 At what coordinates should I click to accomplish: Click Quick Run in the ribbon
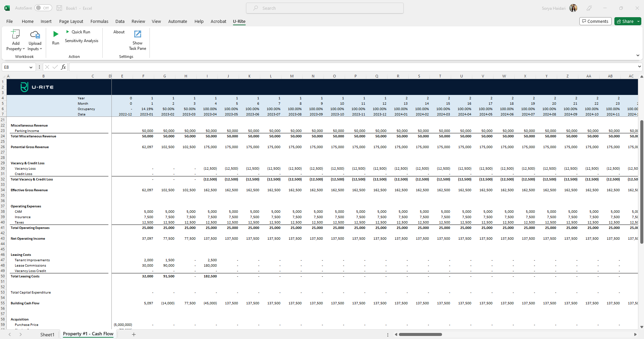(x=78, y=32)
